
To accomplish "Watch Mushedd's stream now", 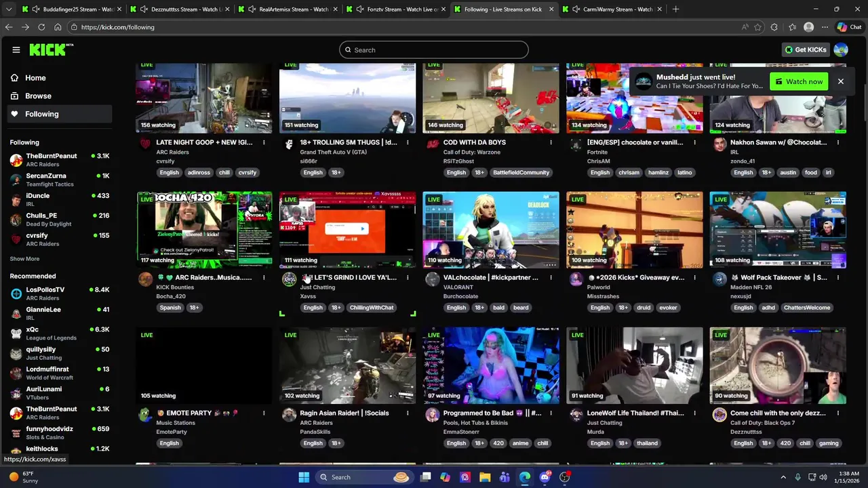I will tap(799, 81).
